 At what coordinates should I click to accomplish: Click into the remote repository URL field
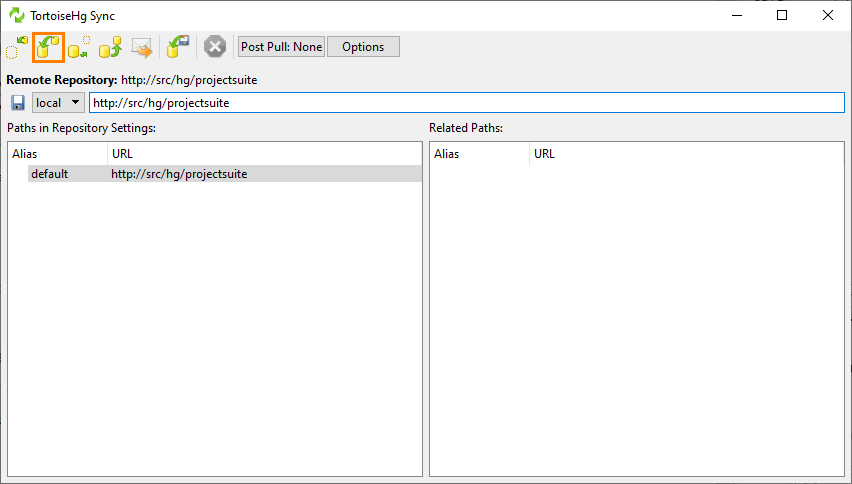pos(466,103)
